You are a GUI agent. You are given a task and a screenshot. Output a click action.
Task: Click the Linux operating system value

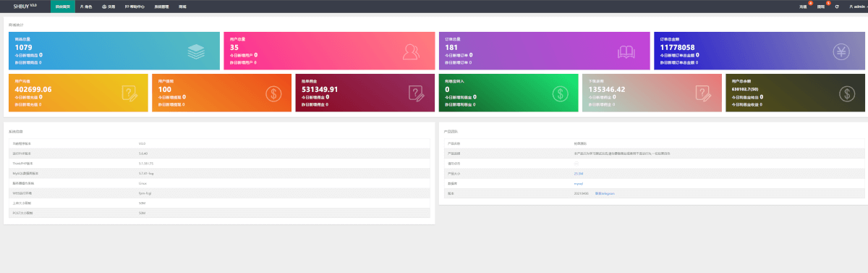coord(142,184)
